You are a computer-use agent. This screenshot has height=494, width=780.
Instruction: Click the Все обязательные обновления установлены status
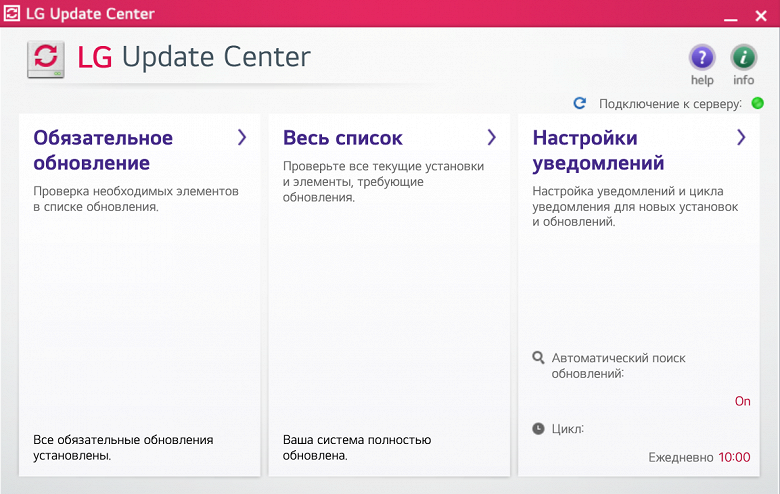(x=123, y=448)
